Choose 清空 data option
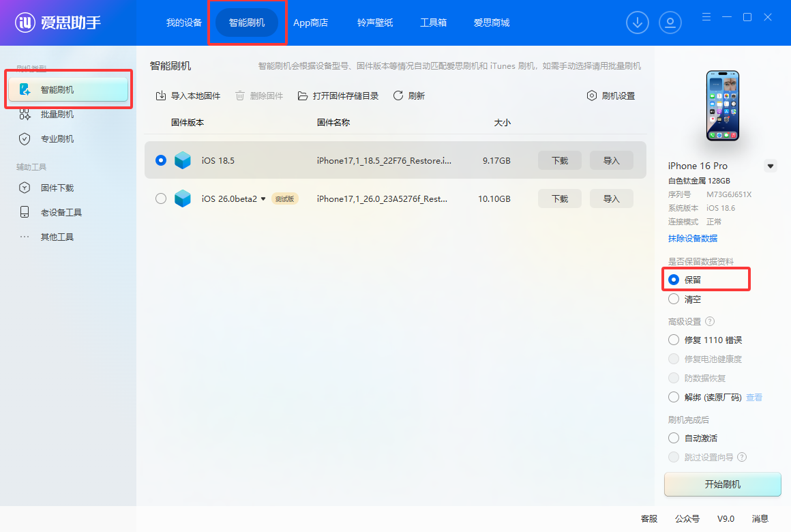Image resolution: width=791 pixels, height=532 pixels. coord(674,299)
